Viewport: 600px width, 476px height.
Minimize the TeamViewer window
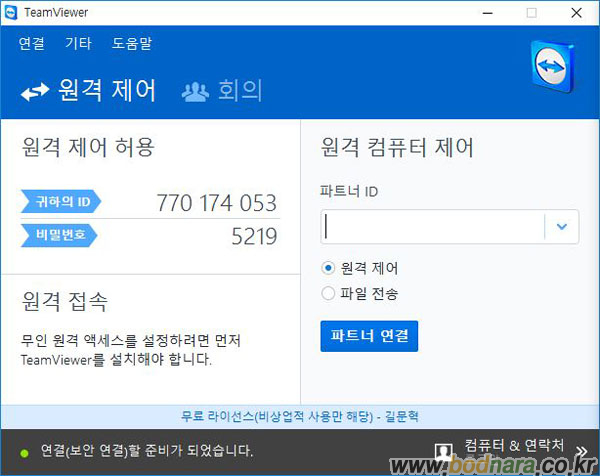[488, 13]
